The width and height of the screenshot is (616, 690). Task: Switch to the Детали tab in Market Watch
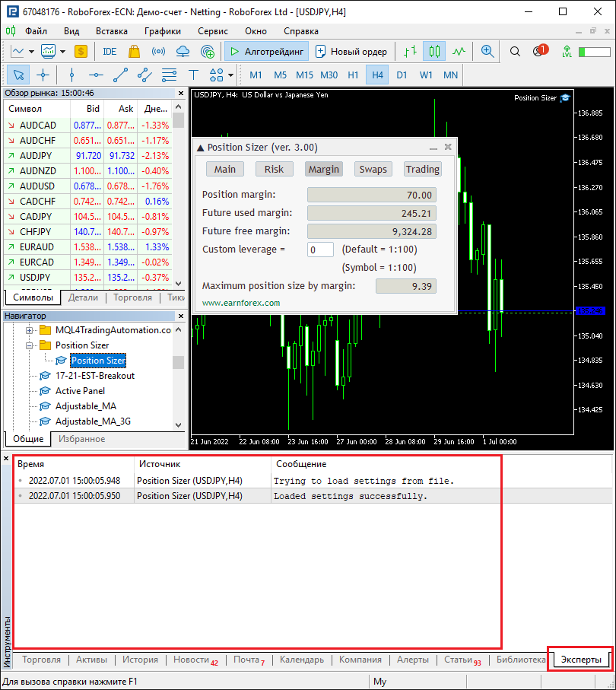(x=83, y=297)
